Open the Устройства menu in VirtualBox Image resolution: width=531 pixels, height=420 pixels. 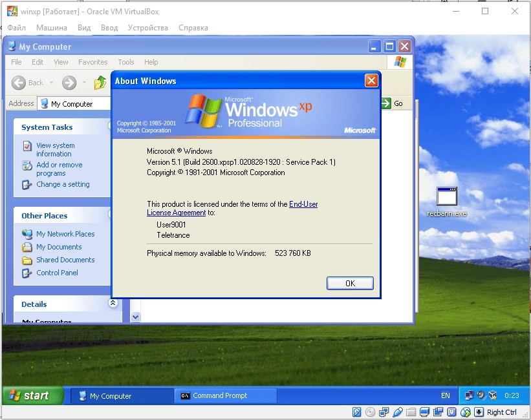147,28
